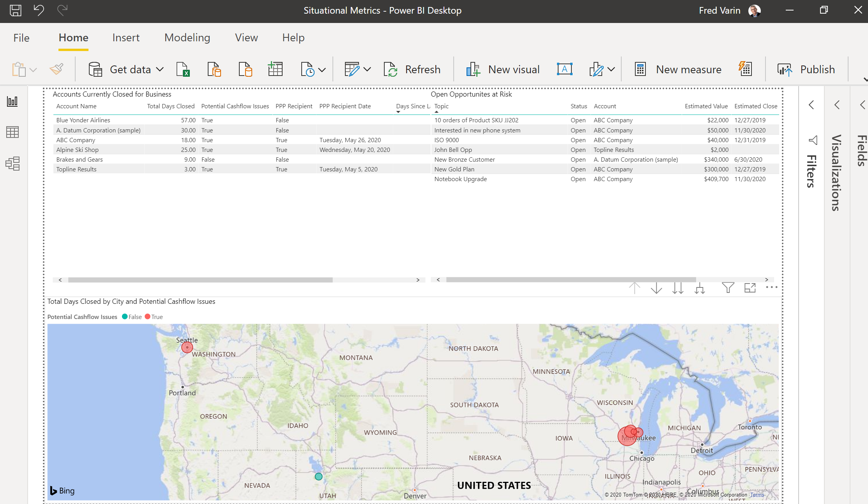868x504 pixels.
Task: Open Model view from the left sidebar
Action: tap(12, 164)
